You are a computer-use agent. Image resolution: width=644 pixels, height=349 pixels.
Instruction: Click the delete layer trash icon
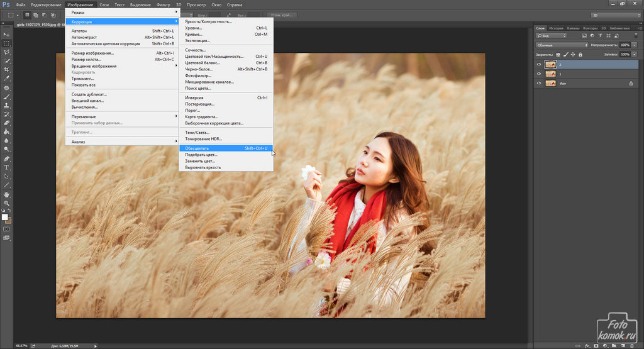[633, 345]
